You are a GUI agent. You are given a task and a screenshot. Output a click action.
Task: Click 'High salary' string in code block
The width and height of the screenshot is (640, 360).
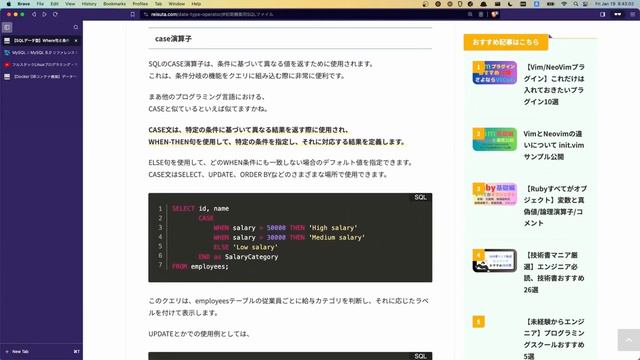[x=333, y=228]
